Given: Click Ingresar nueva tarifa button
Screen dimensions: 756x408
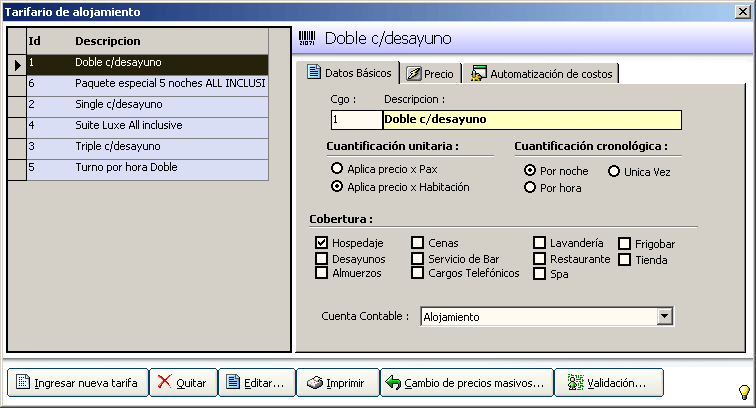Looking at the screenshot, I should coord(78,383).
